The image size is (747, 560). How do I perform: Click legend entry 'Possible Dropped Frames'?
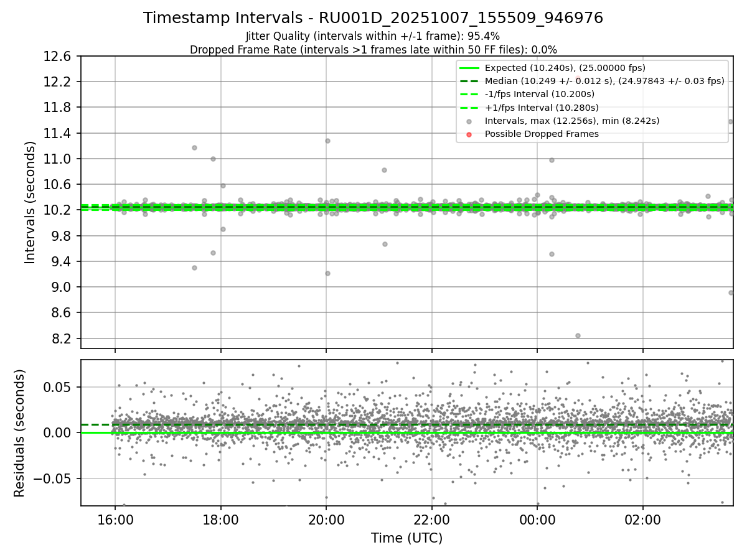(542, 134)
